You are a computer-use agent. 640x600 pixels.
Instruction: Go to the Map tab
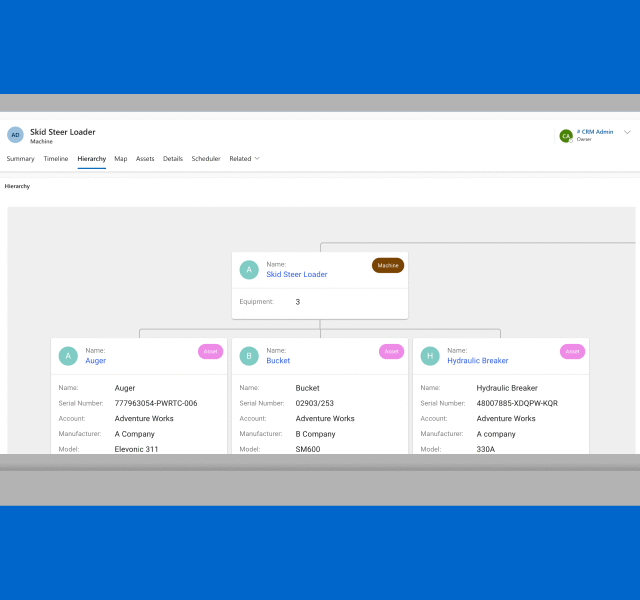click(x=120, y=159)
